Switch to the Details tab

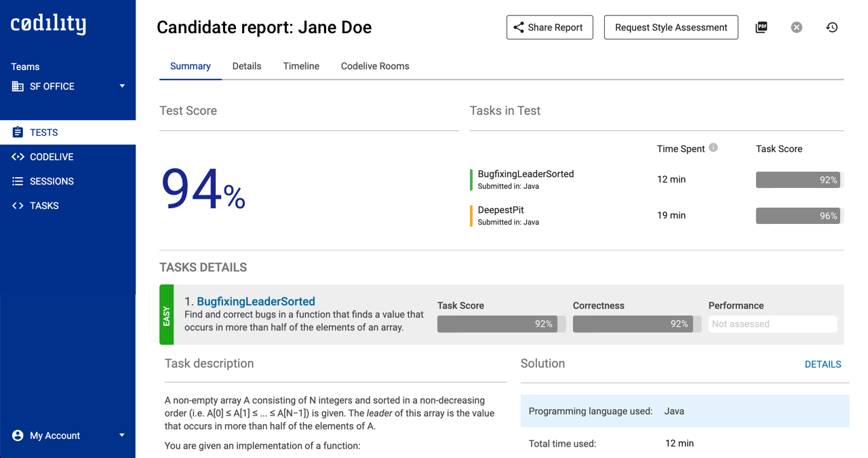pos(247,66)
